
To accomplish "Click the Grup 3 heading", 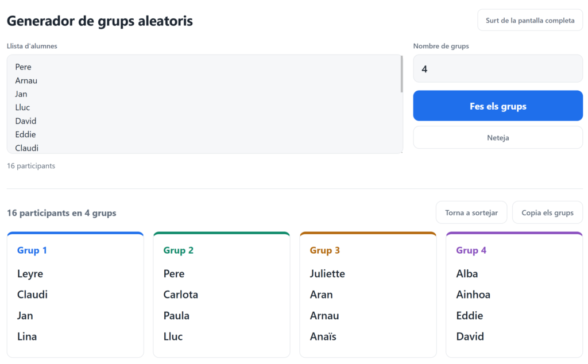I will tap(325, 250).
